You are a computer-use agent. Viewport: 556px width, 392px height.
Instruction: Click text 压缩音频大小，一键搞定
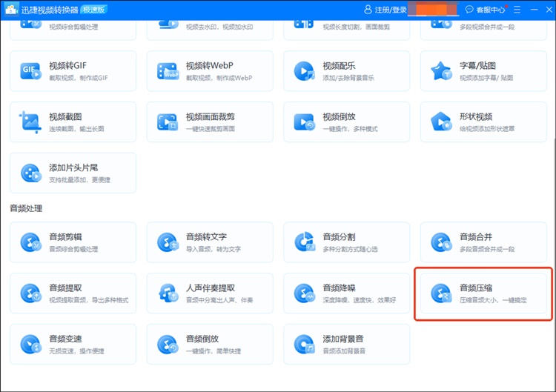(x=493, y=300)
